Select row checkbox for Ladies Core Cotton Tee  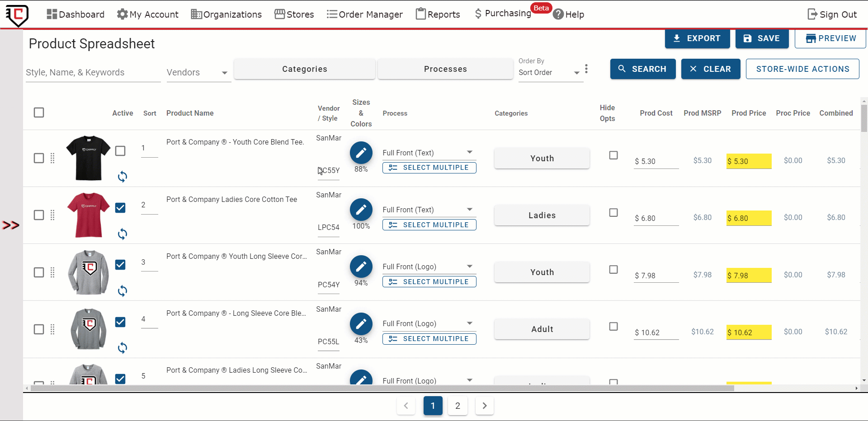(x=39, y=215)
